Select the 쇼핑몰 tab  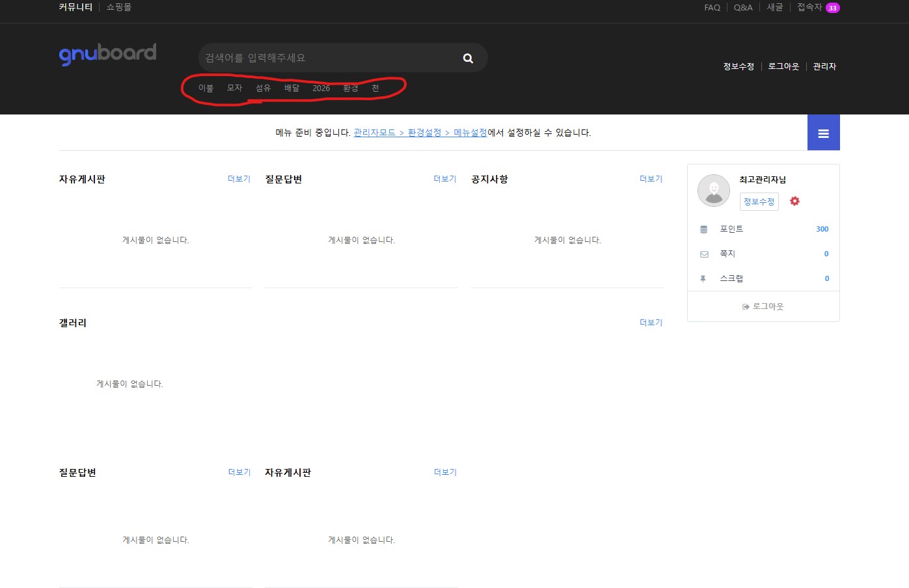[x=119, y=7]
